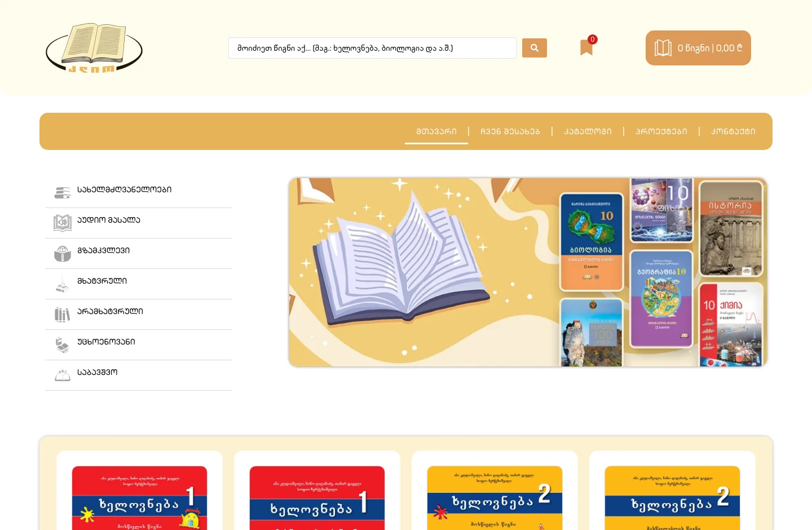Click the stacked books icon beside სახელმძღვანელოები
The width and height of the screenshot is (812, 530).
tap(63, 193)
